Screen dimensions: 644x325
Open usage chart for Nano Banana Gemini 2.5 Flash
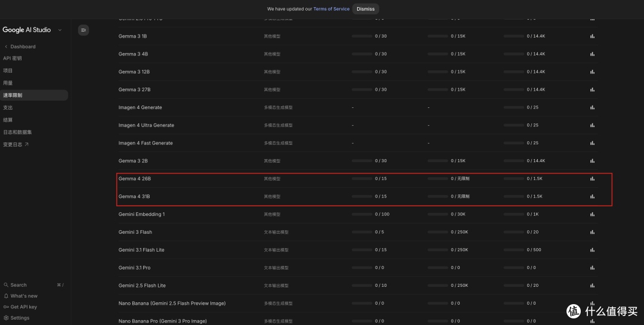pyautogui.click(x=592, y=303)
